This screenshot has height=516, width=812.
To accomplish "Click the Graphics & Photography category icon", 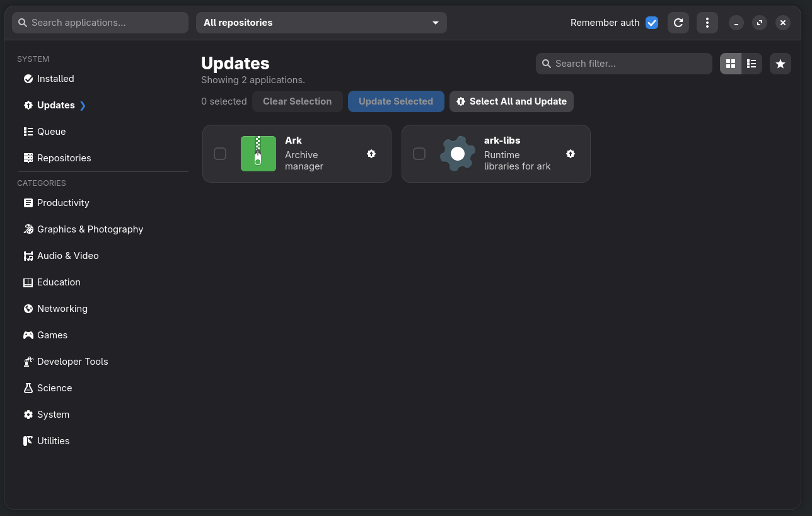I will coord(28,229).
